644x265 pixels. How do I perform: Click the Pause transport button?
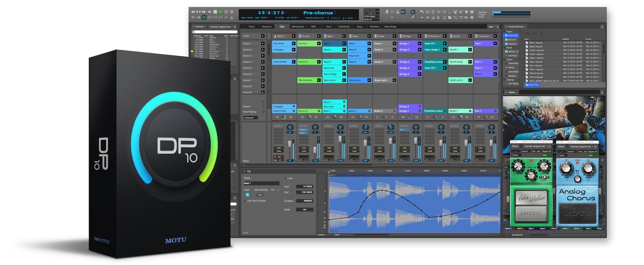(x=226, y=12)
